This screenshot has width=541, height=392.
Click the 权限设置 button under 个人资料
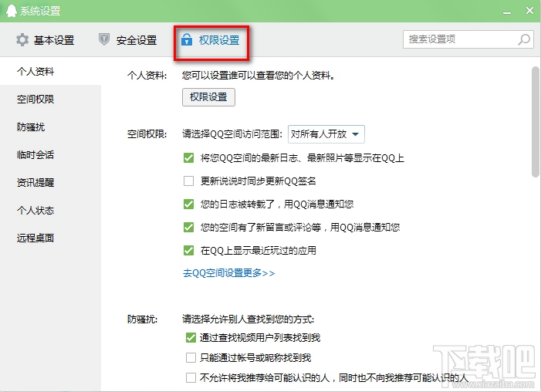coord(208,97)
